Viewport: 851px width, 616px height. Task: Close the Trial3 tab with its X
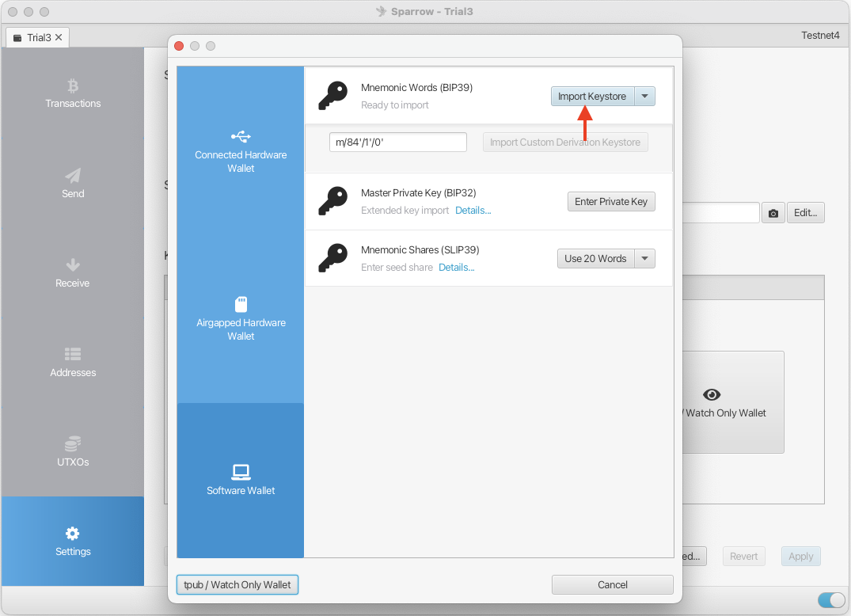click(59, 37)
